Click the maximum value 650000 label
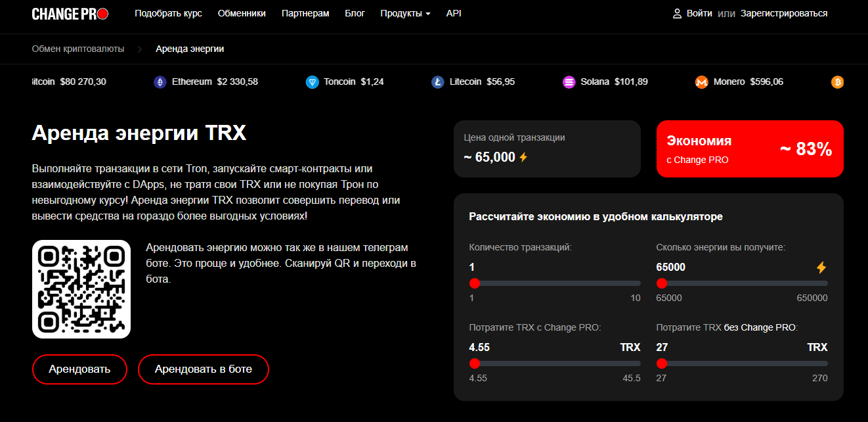The image size is (868, 422). [812, 298]
